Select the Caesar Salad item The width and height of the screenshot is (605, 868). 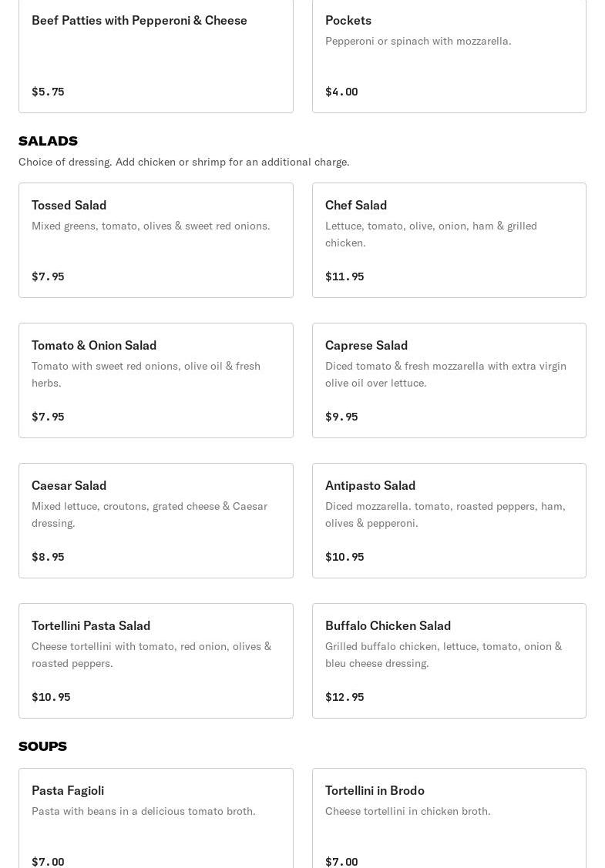(x=156, y=520)
